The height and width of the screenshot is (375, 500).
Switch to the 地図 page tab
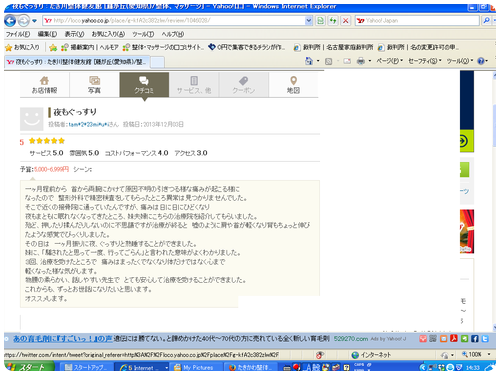point(293,85)
